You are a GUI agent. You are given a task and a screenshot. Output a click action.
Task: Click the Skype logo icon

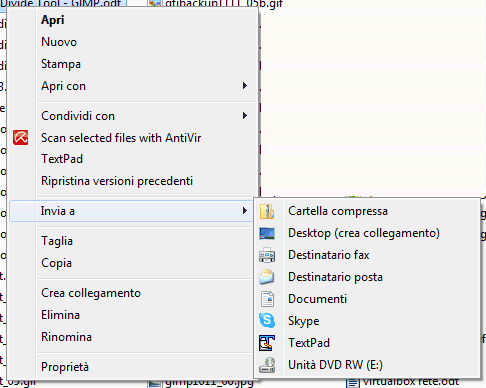[267, 321]
